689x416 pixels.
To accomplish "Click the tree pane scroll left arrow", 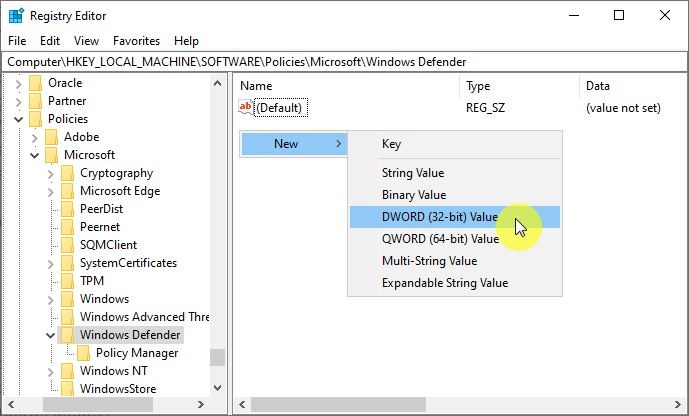I will 11,404.
